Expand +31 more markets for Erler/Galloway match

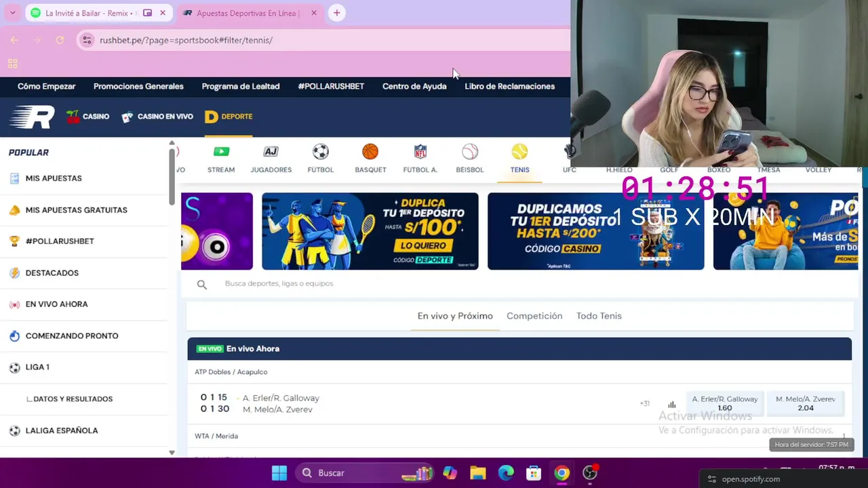pyautogui.click(x=644, y=404)
